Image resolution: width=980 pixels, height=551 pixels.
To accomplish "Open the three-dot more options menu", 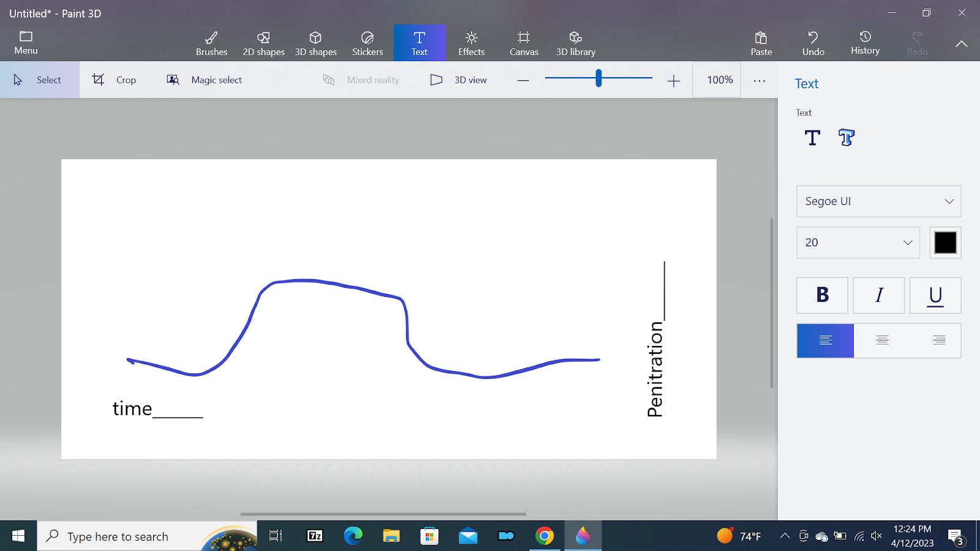I will click(759, 80).
